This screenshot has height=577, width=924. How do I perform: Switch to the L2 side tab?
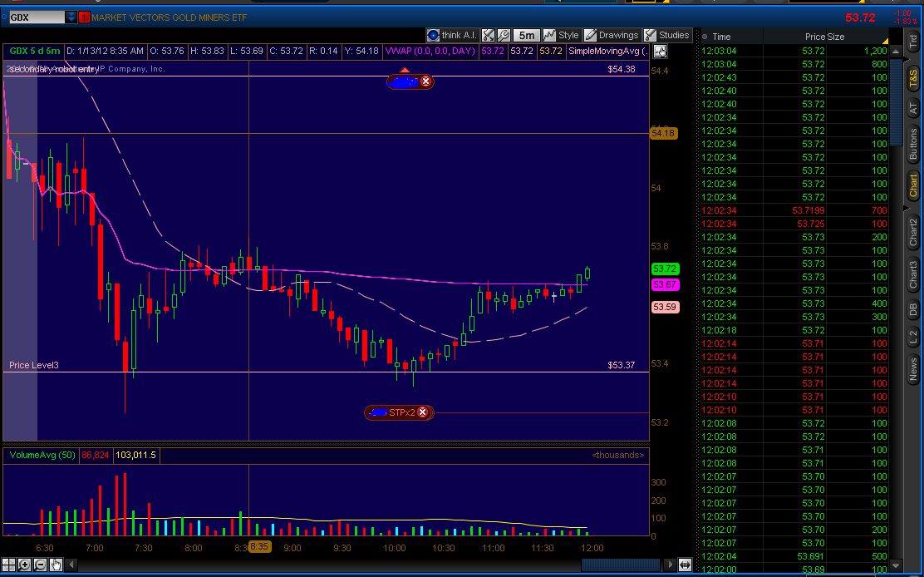[913, 337]
